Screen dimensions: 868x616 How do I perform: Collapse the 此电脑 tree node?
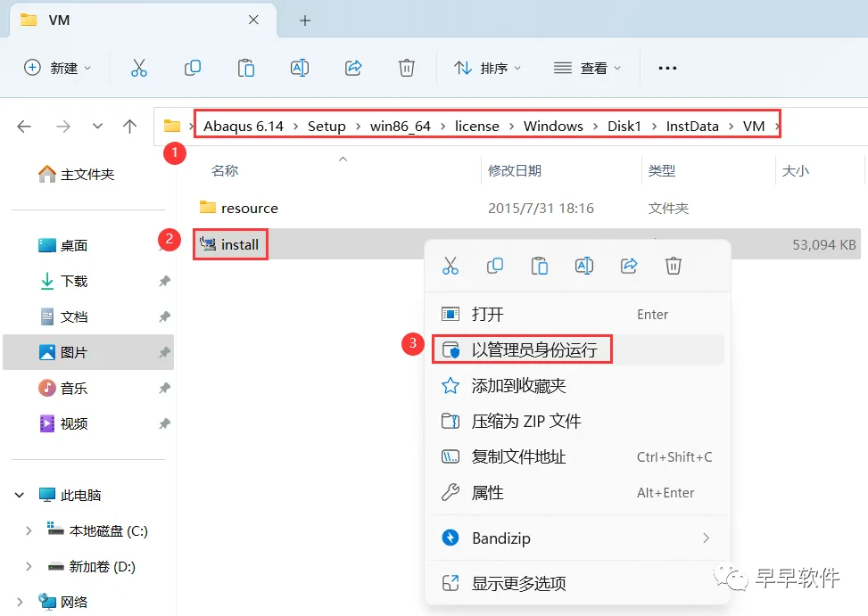20,495
